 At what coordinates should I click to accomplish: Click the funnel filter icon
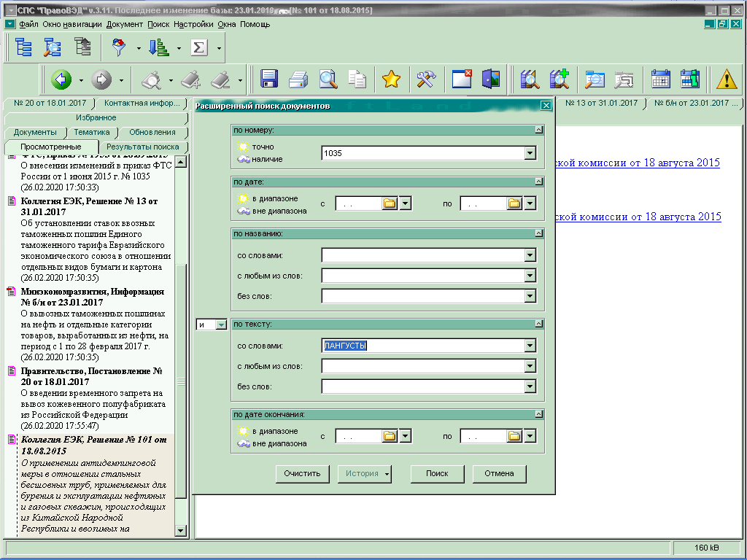point(118,47)
